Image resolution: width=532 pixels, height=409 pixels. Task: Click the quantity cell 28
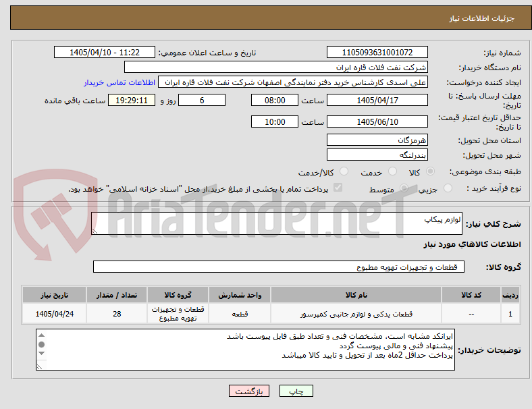[117, 314]
